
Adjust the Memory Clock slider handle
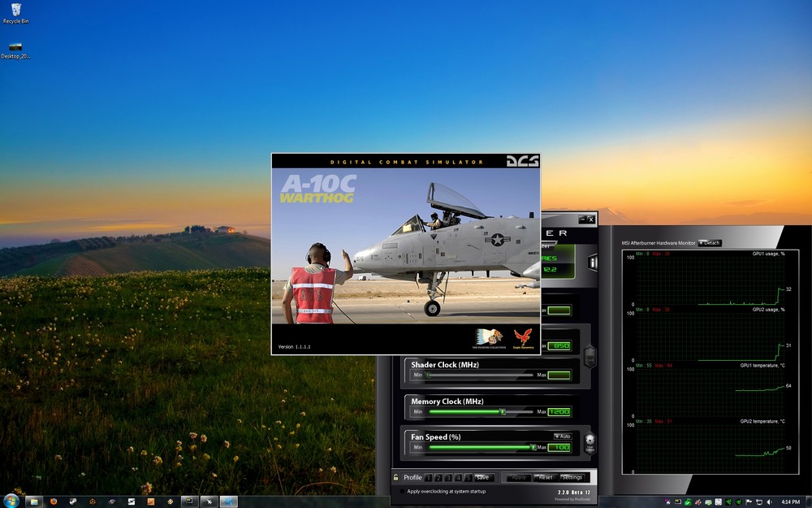click(503, 411)
